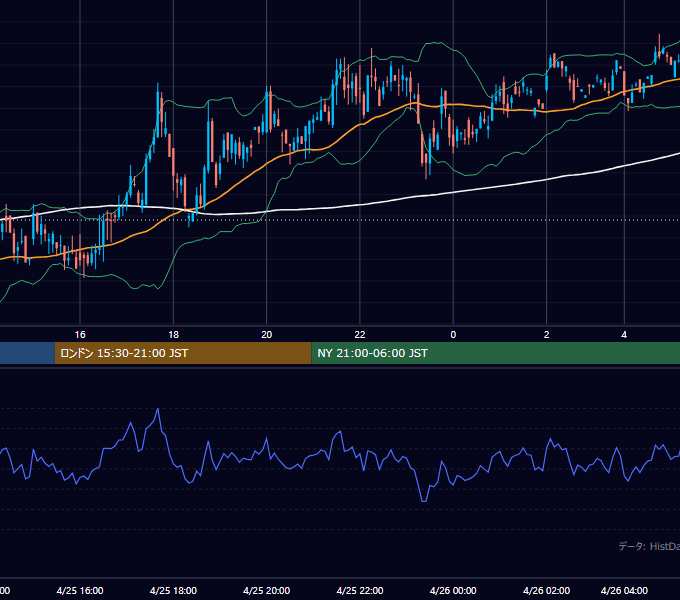Click the 4/25 16:00 date label
The width and height of the screenshot is (680, 600).
80,590
